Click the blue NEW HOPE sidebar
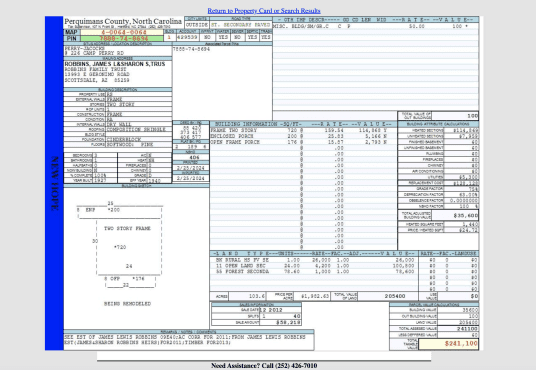The height and width of the screenshot is (370, 536). tap(54, 183)
